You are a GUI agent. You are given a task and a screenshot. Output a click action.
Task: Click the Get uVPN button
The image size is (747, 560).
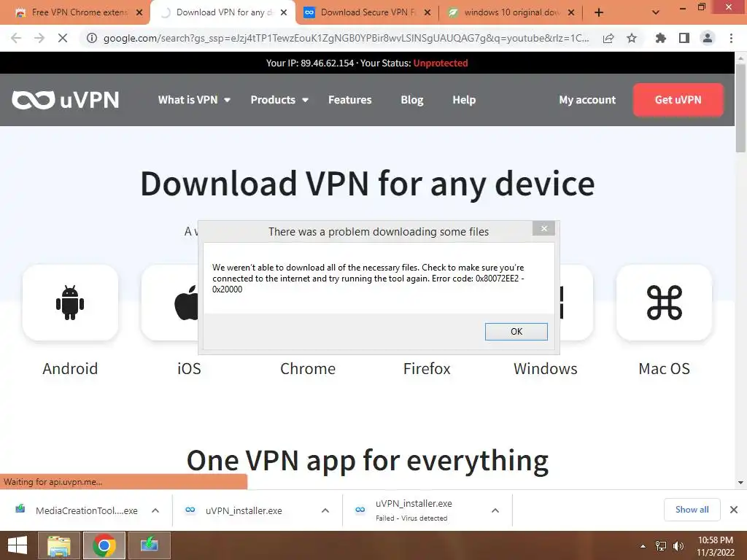678,100
